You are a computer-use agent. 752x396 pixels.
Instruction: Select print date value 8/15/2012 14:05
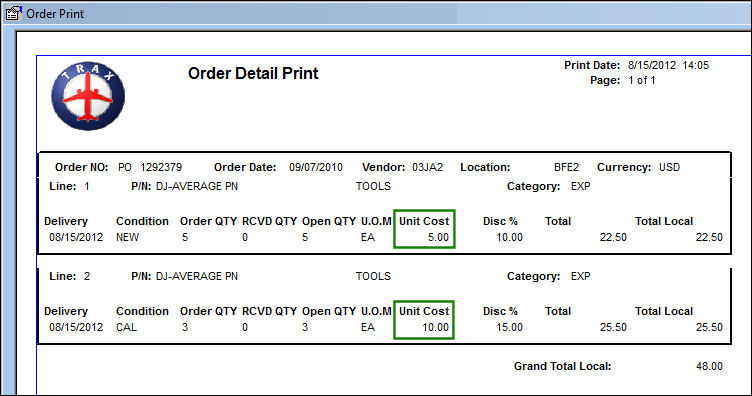tap(668, 65)
